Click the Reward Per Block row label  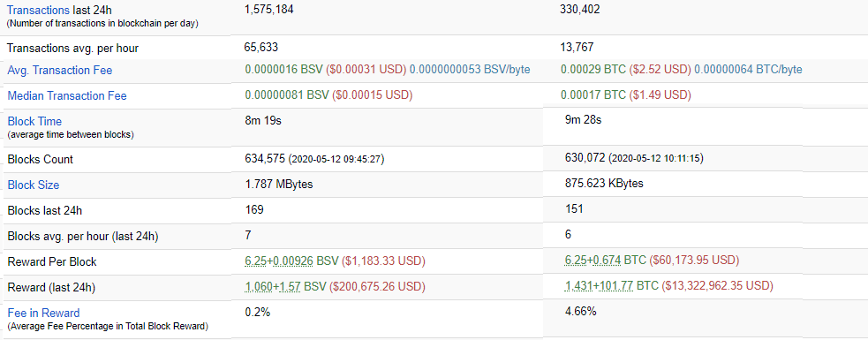click(52, 261)
